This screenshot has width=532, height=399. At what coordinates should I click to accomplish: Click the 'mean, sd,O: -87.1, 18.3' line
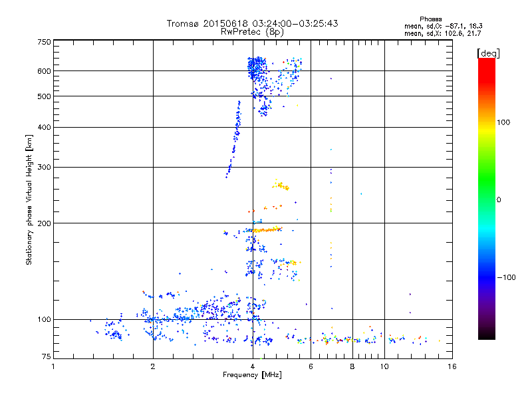443,26
